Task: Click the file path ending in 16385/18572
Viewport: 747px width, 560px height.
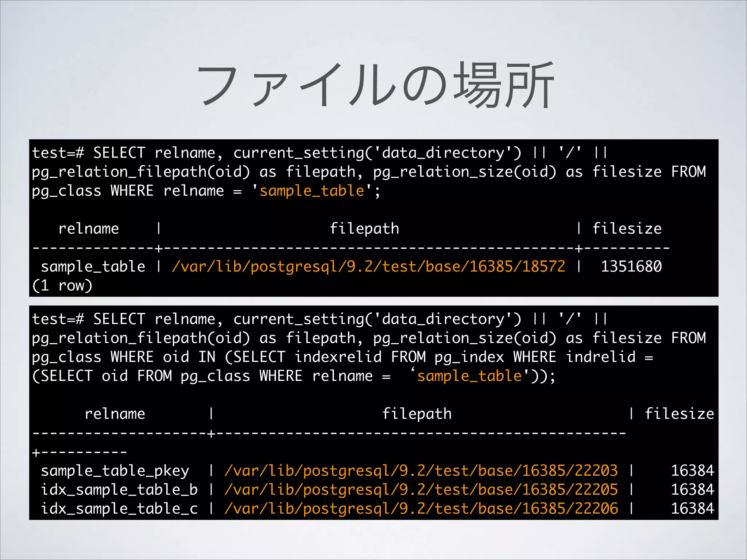Action: 369,267
